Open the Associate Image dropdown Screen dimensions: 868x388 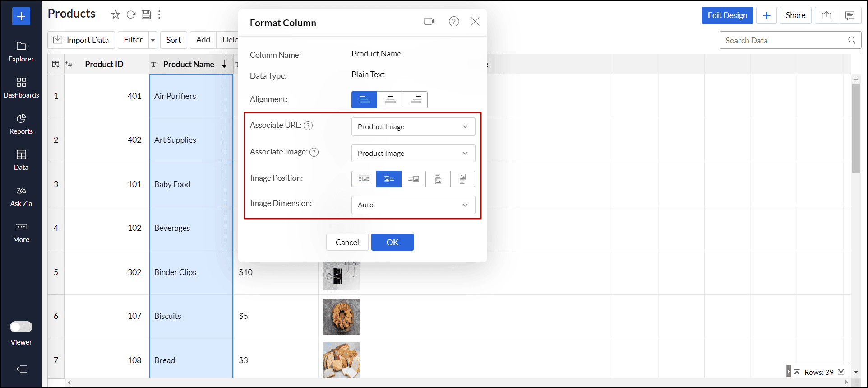tap(413, 153)
